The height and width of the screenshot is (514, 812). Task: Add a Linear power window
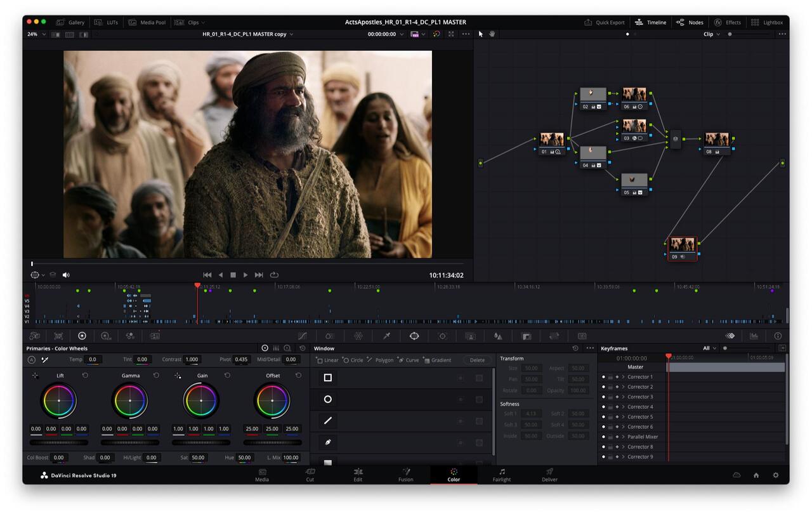click(x=327, y=360)
